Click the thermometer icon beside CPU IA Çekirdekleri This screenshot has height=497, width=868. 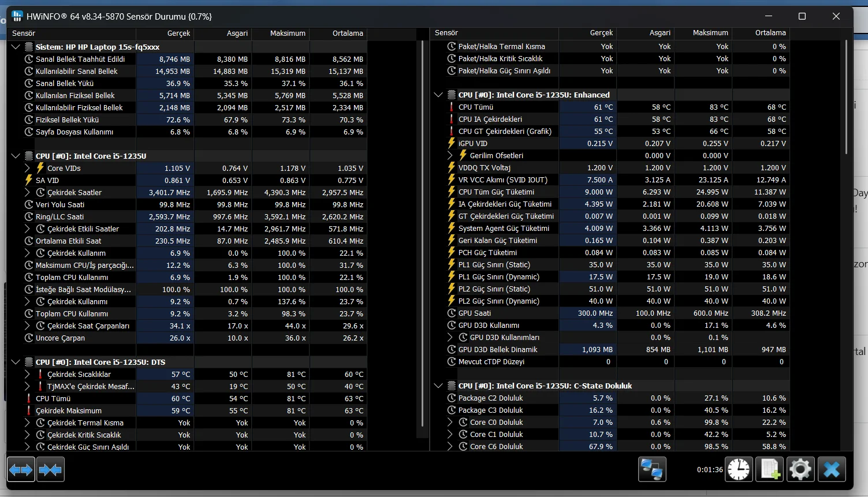[x=452, y=119]
